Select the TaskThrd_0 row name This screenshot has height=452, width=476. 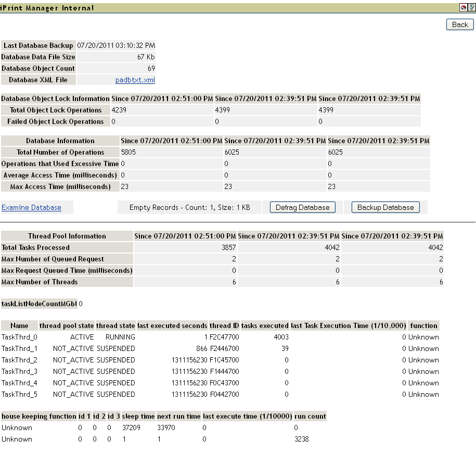click(x=19, y=337)
